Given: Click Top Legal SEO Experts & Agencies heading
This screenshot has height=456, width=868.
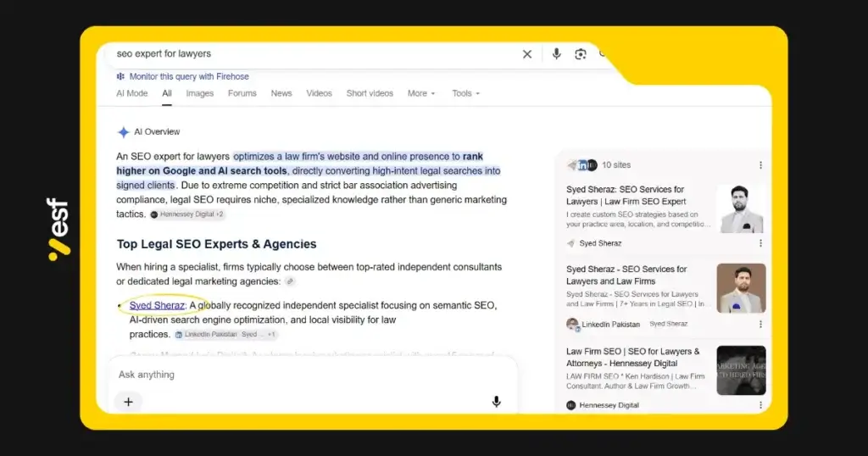Looking at the screenshot, I should (216, 244).
